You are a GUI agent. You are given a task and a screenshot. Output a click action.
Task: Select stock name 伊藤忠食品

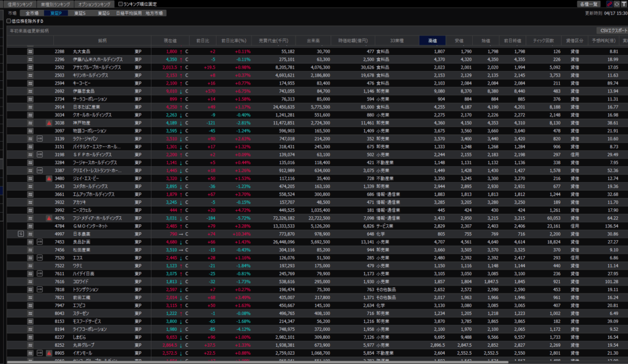83,91
